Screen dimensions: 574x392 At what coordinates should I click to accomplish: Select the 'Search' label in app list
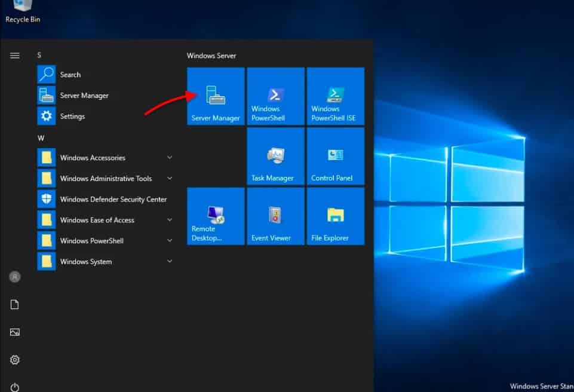pyautogui.click(x=70, y=75)
